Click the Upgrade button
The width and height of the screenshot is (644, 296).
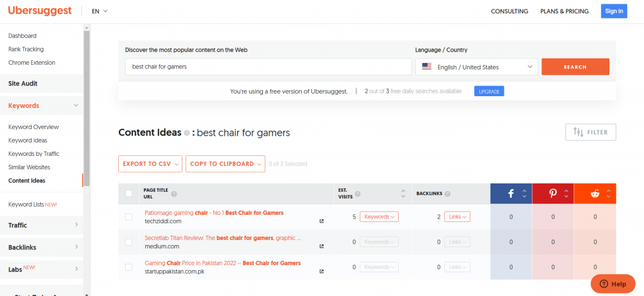489,91
